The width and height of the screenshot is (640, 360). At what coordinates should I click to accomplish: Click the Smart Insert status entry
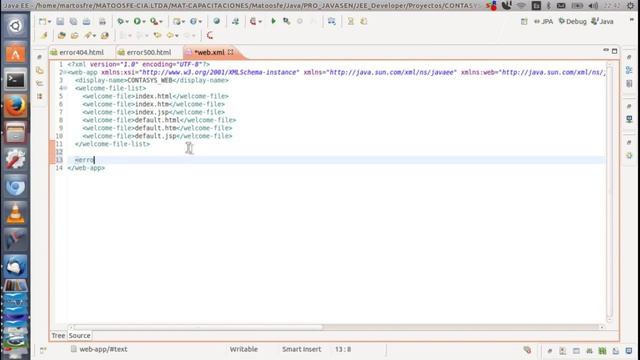[x=302, y=349]
